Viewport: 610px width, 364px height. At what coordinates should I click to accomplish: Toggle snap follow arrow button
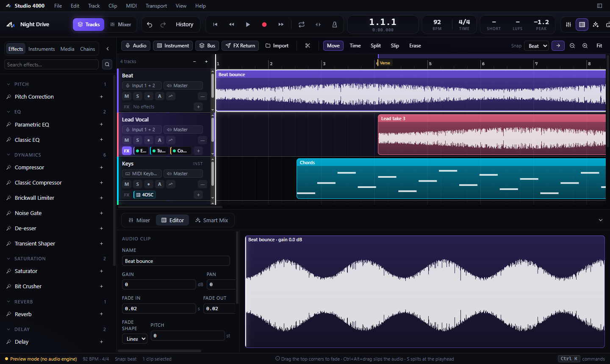click(558, 46)
